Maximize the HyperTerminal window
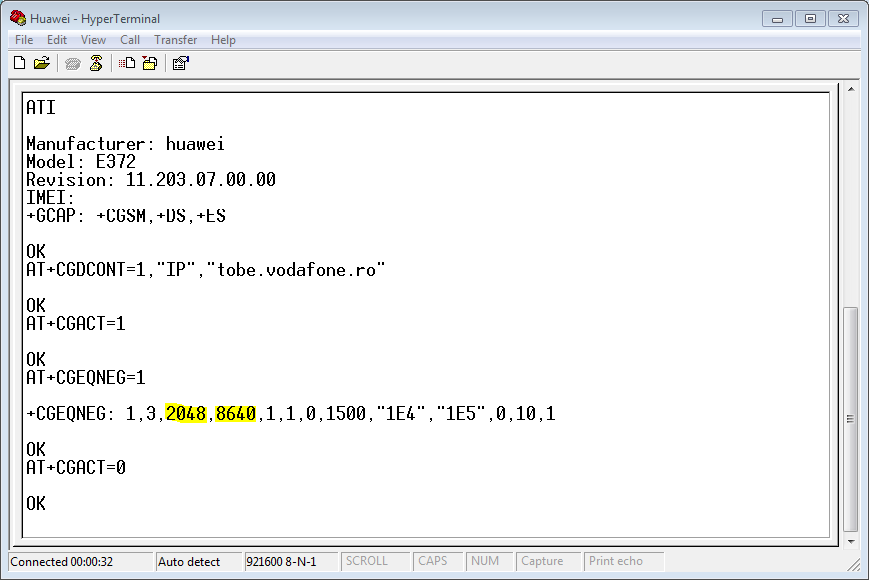This screenshot has height=580, width=869. tap(810, 19)
